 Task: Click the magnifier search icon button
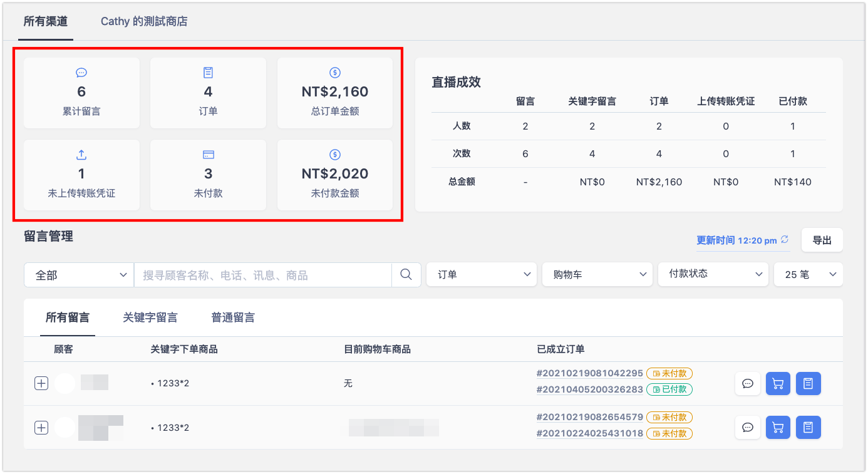406,275
